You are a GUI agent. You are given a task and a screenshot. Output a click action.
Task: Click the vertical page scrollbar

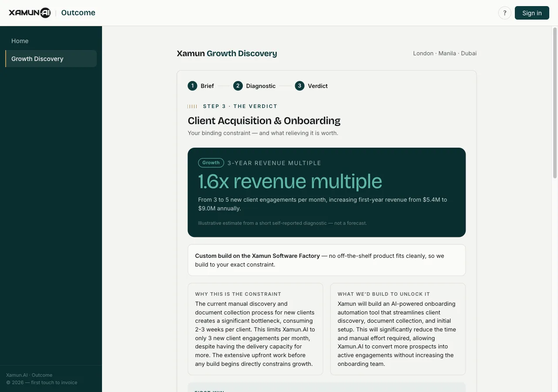click(555, 103)
